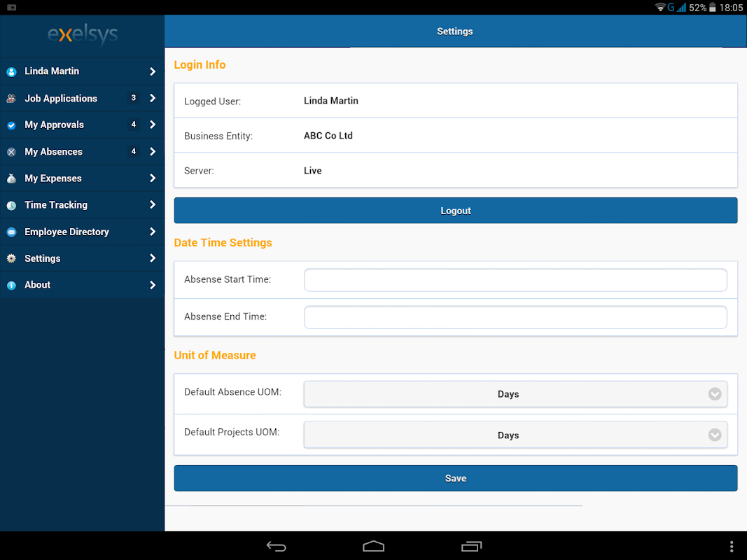Click the About info icon

[x=11, y=285]
